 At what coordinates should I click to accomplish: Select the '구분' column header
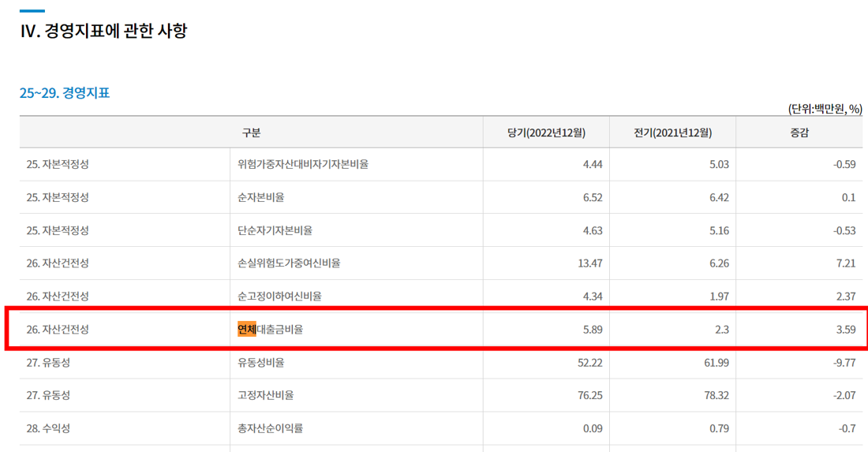[251, 133]
